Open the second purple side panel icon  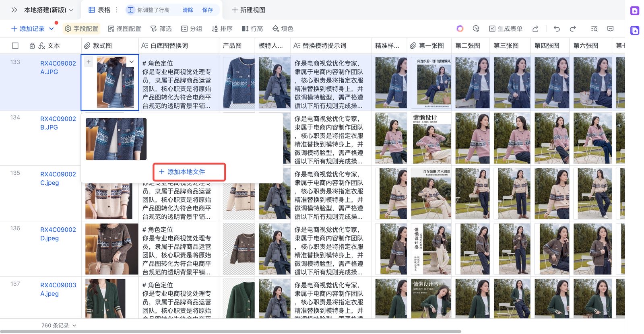[635, 30]
